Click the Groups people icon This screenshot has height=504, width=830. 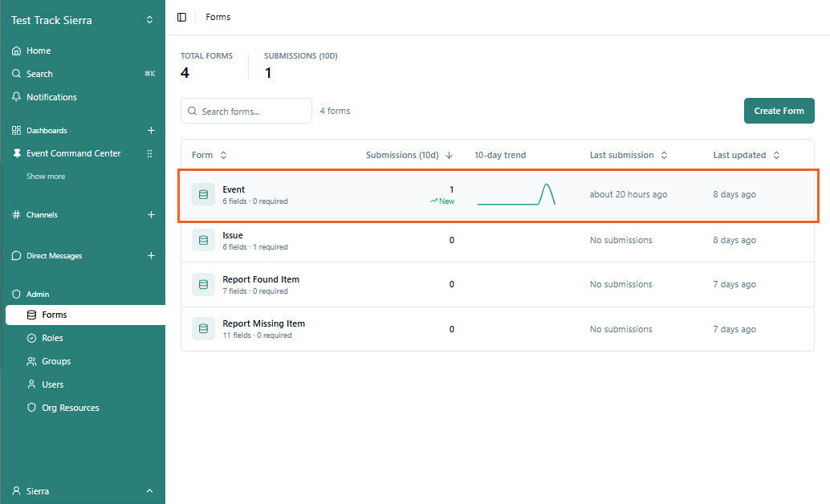pyautogui.click(x=32, y=361)
